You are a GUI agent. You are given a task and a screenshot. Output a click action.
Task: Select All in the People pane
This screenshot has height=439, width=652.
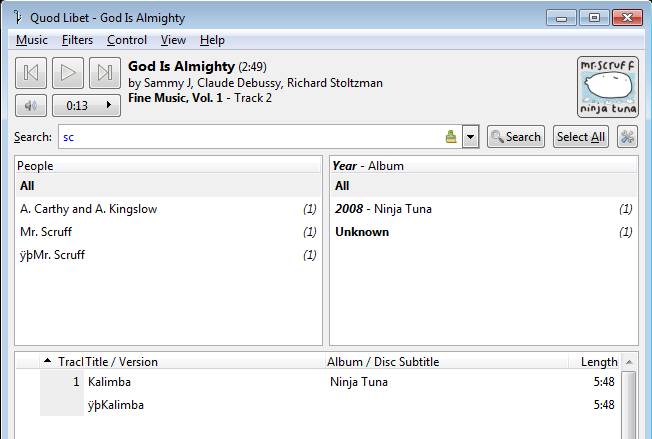168,186
